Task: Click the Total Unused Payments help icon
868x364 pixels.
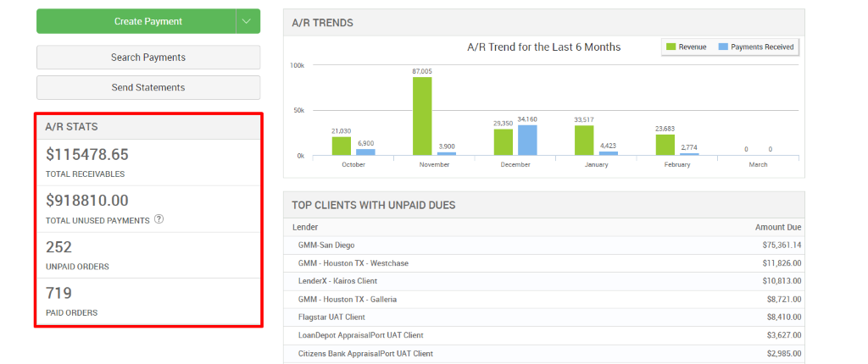Action: click(159, 219)
